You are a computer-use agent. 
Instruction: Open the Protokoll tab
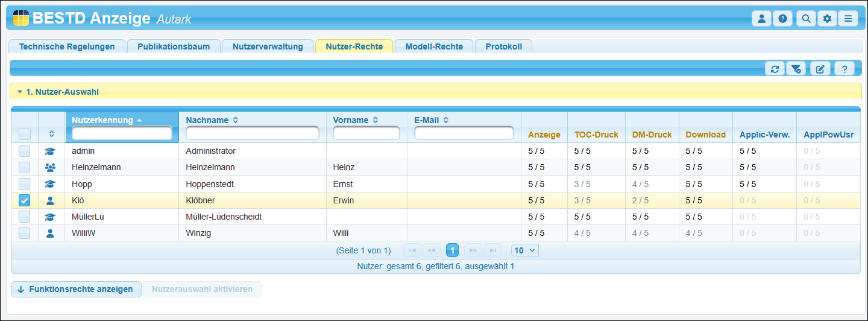[x=503, y=46]
